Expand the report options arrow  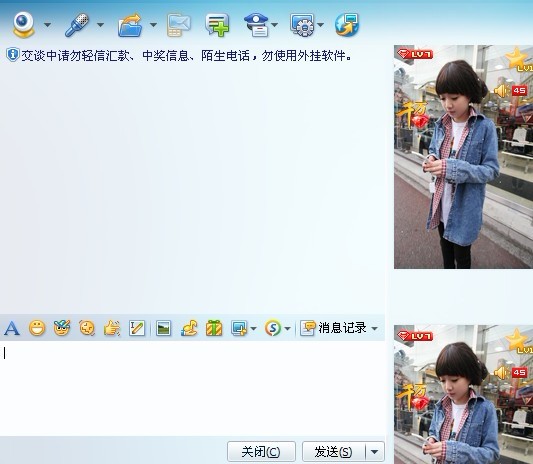coord(274,25)
